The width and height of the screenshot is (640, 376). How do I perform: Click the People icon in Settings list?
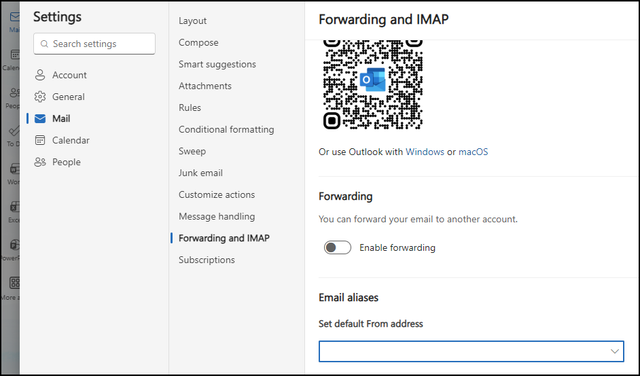(40, 162)
